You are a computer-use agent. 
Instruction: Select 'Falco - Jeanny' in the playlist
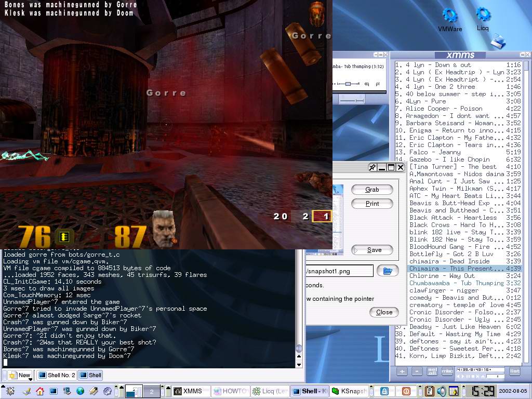coord(458,152)
